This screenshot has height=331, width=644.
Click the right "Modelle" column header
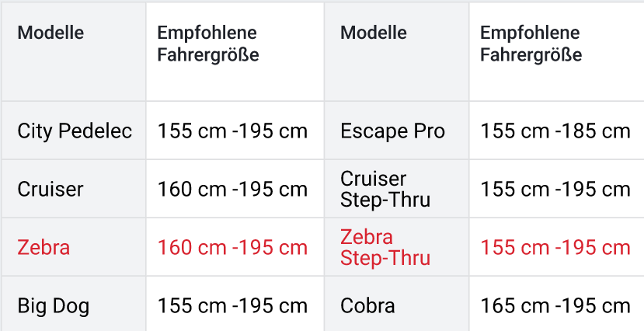pos(374,33)
